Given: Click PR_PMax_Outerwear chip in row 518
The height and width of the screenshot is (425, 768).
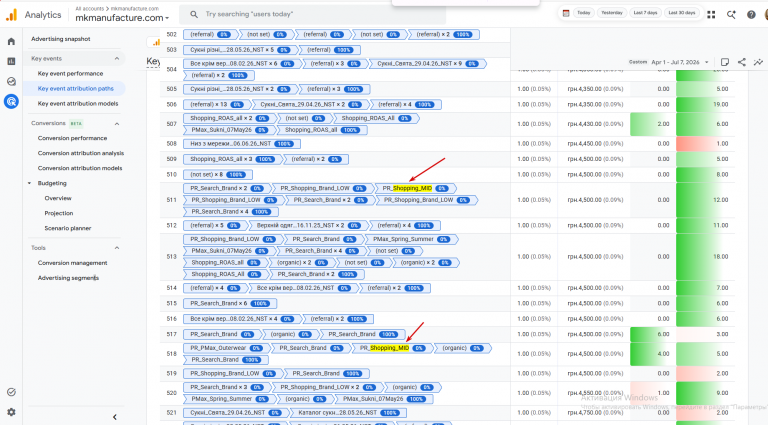Looking at the screenshot, I should [225, 348].
